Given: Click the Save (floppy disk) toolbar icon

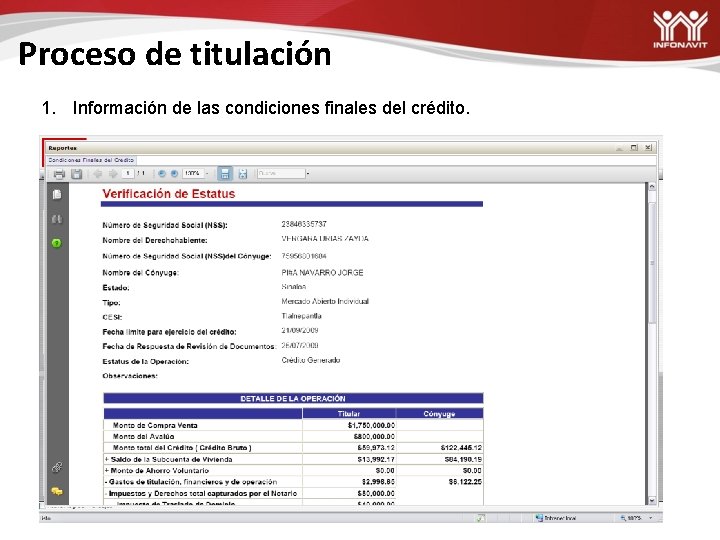Looking at the screenshot, I should [x=77, y=174].
